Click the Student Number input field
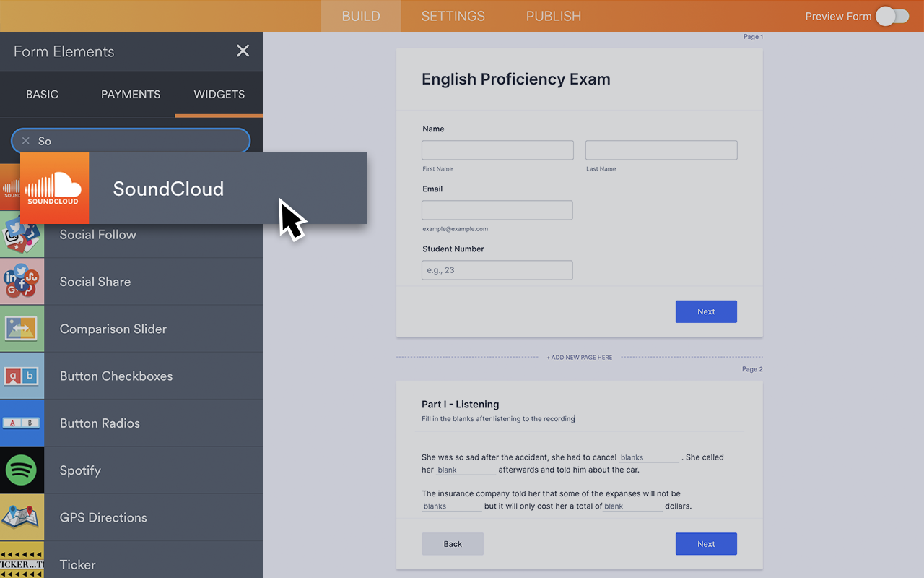Image resolution: width=924 pixels, height=578 pixels. [x=497, y=269]
